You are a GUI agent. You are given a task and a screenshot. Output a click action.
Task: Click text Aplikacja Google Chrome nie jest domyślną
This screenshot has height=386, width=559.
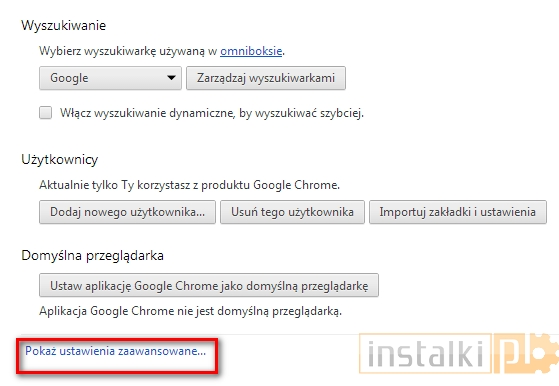pyautogui.click(x=190, y=311)
